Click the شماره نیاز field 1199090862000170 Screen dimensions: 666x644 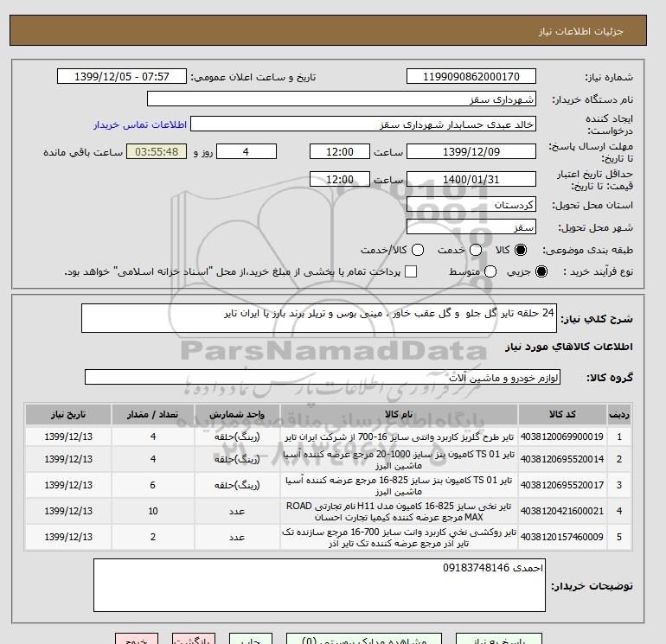tap(471, 77)
